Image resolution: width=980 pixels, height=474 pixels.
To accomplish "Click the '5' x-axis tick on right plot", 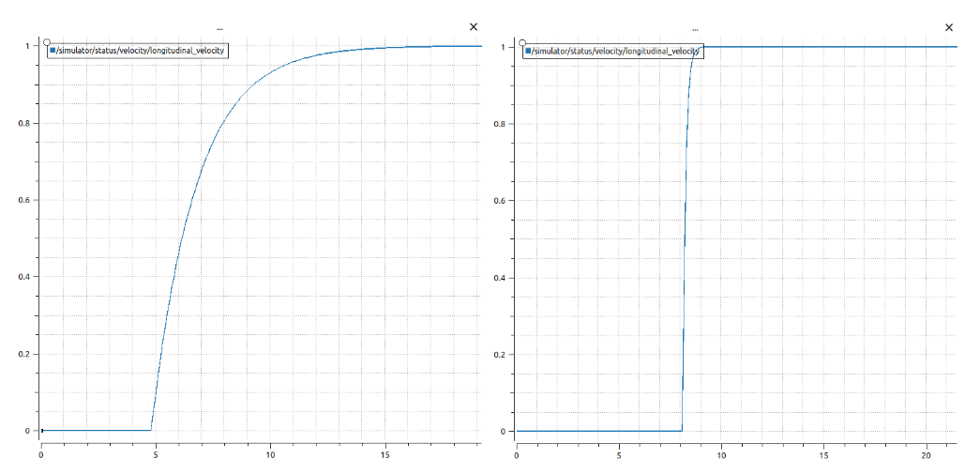I will (619, 456).
